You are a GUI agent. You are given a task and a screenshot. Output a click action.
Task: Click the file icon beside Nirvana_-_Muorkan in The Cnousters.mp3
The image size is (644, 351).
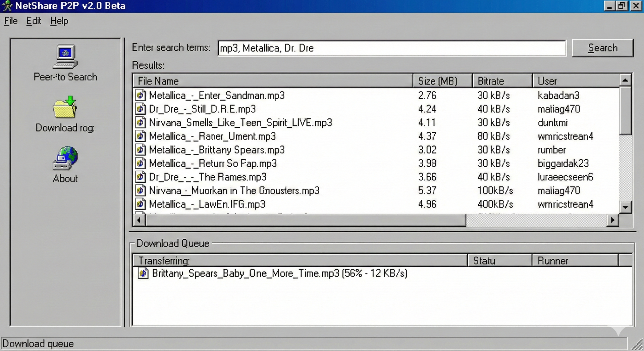[141, 190]
